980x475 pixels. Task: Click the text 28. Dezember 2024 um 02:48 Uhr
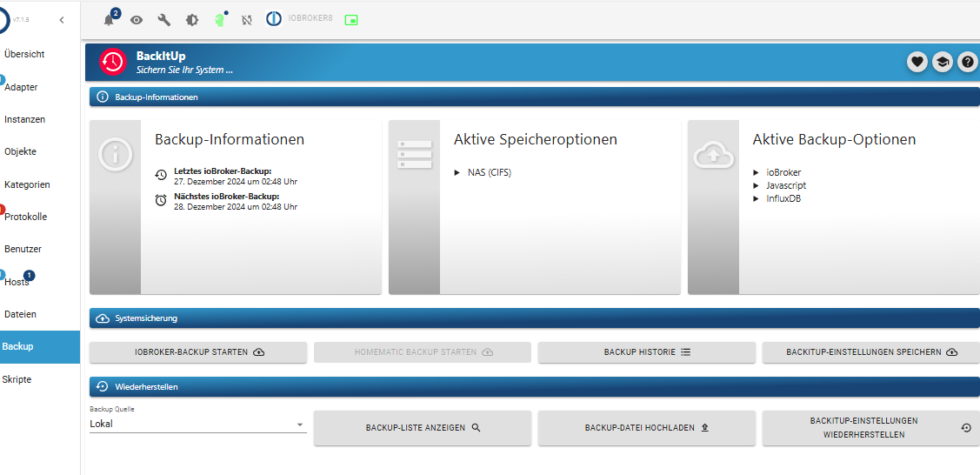pyautogui.click(x=236, y=207)
